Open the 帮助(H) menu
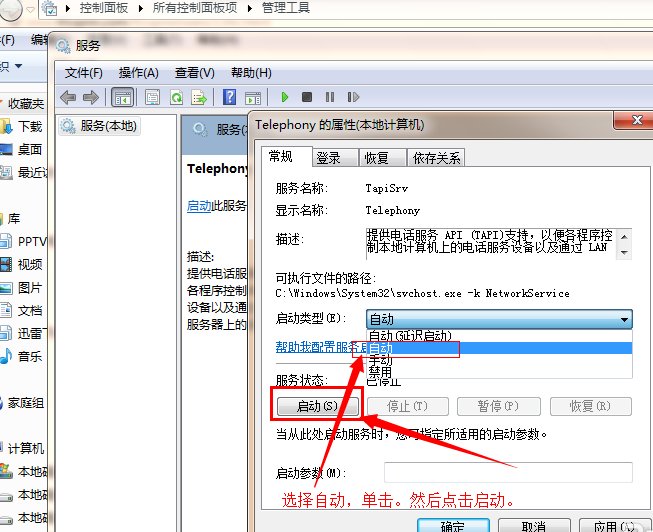Image resolution: width=653 pixels, height=532 pixels. pyautogui.click(x=251, y=73)
